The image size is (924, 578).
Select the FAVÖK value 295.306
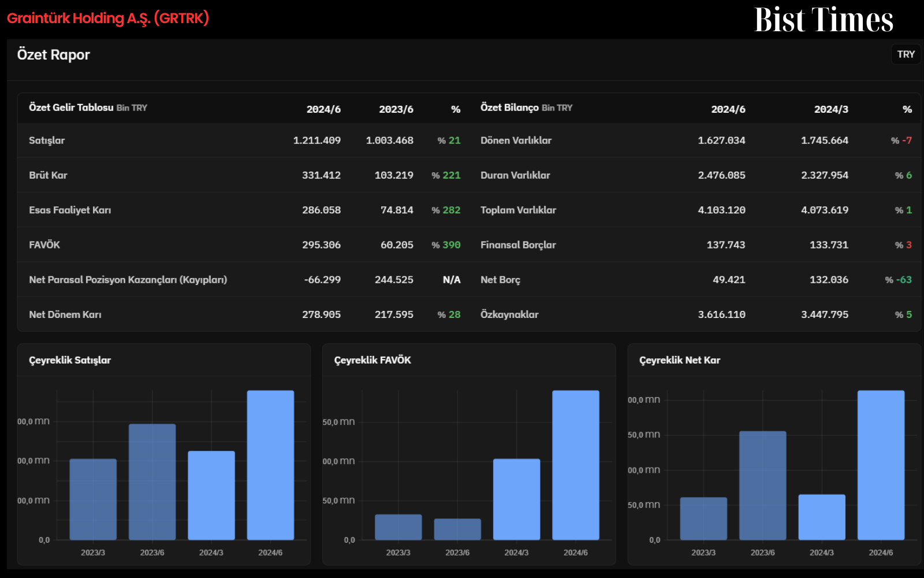pyautogui.click(x=322, y=244)
